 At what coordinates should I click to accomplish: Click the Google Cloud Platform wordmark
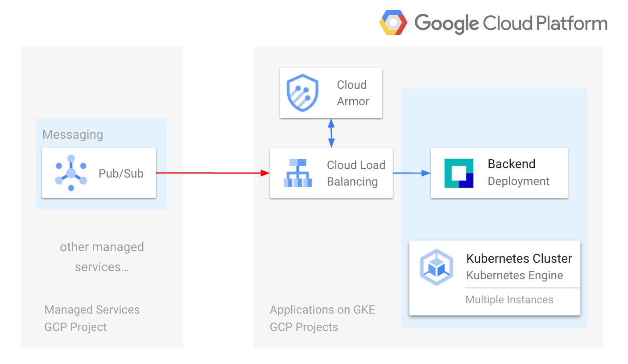click(511, 23)
